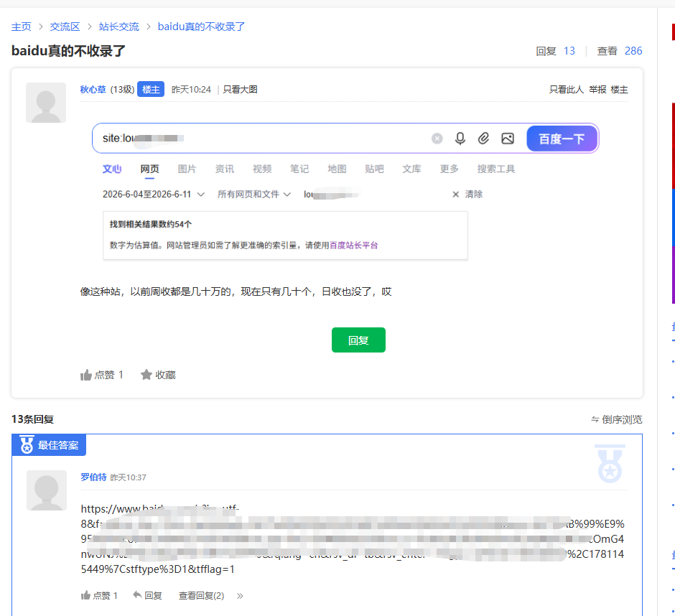Click the text 找到相关结果数约54个
Viewport: 675px width, 616px height.
click(x=151, y=224)
